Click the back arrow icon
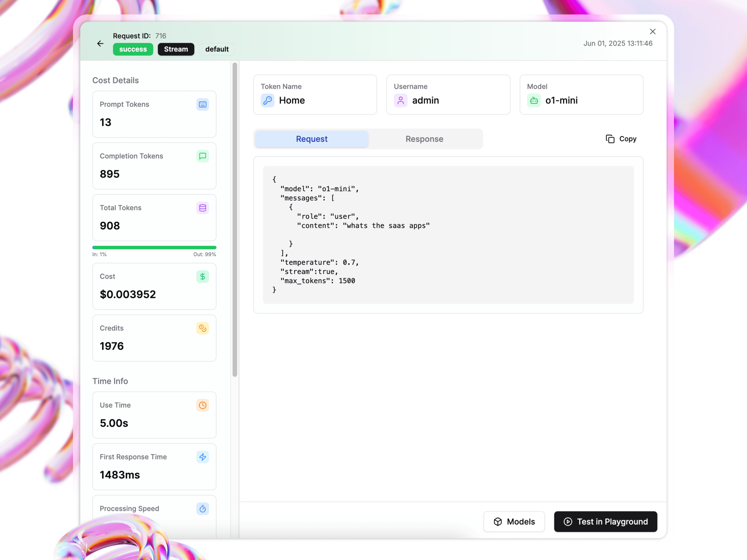This screenshot has width=747, height=560. (x=100, y=44)
